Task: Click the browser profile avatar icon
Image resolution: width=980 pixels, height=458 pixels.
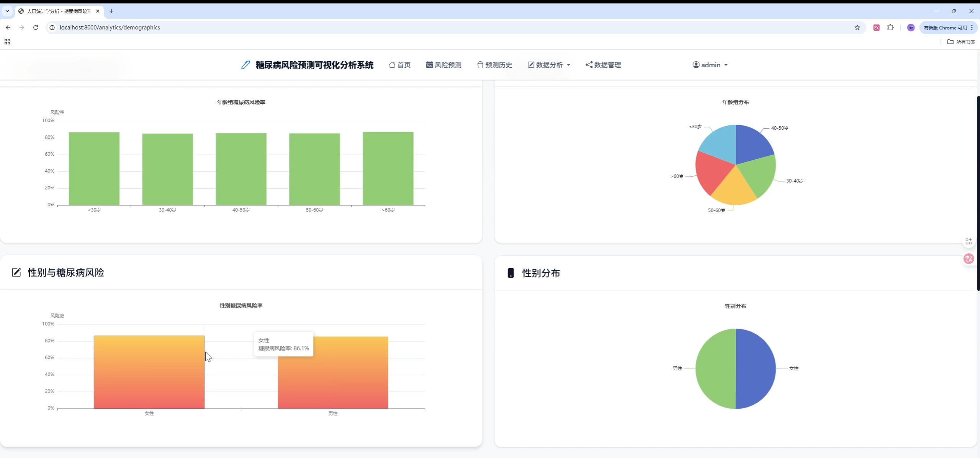Action: coord(911,28)
